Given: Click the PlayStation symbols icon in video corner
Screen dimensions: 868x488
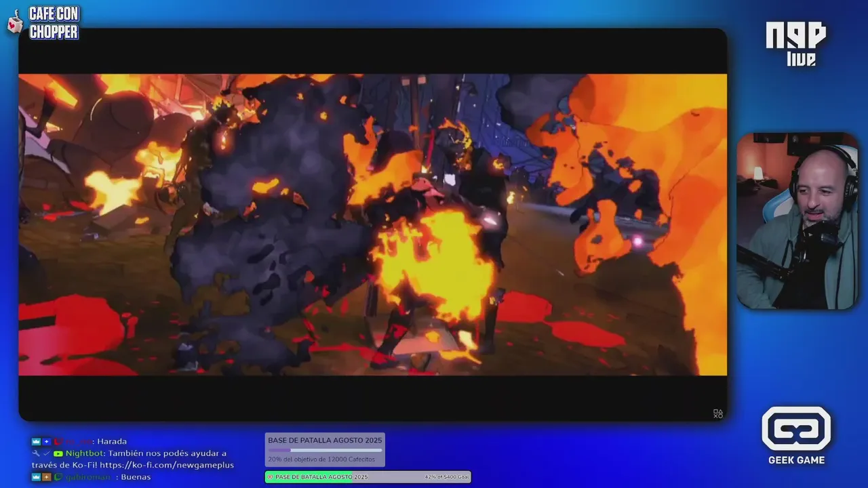Looking at the screenshot, I should pos(717,413).
